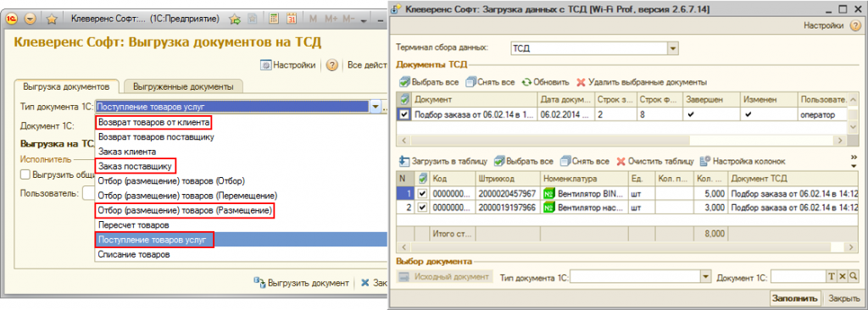Click the Подбор заказа от 06.02.14 document cell
This screenshot has width=868, height=310.
point(475,114)
